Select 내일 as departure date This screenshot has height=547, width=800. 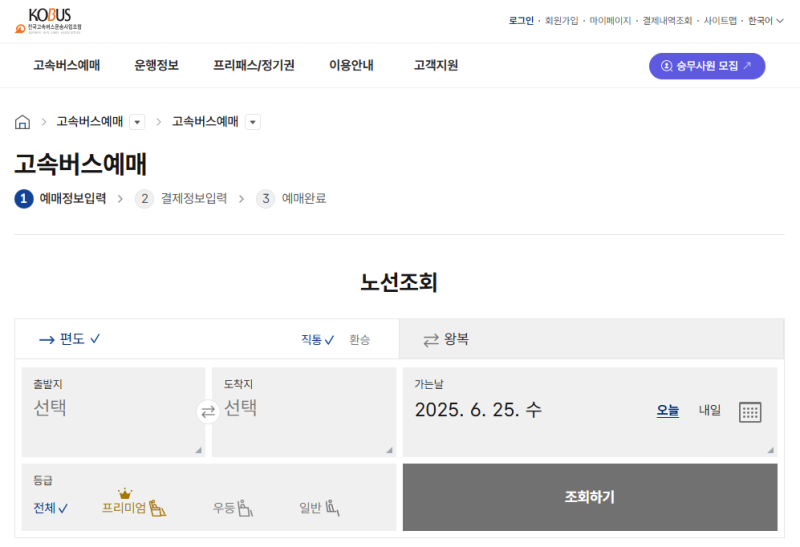[710, 410]
